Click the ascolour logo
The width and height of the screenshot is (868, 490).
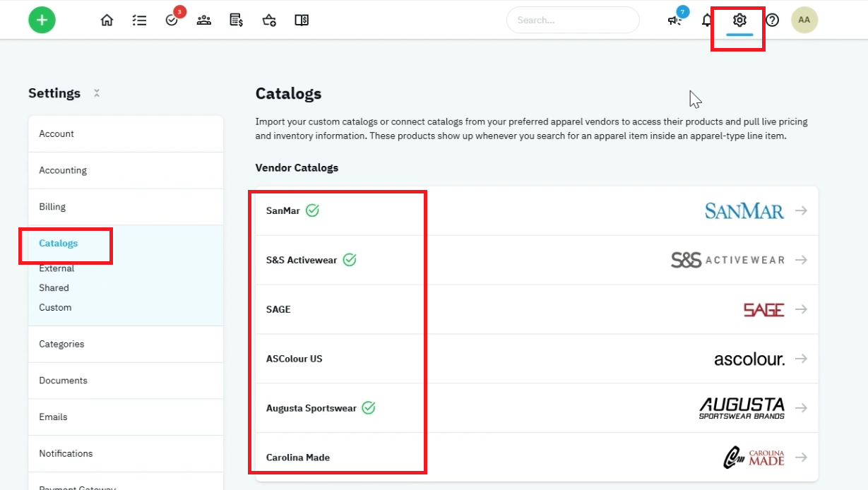coord(749,359)
